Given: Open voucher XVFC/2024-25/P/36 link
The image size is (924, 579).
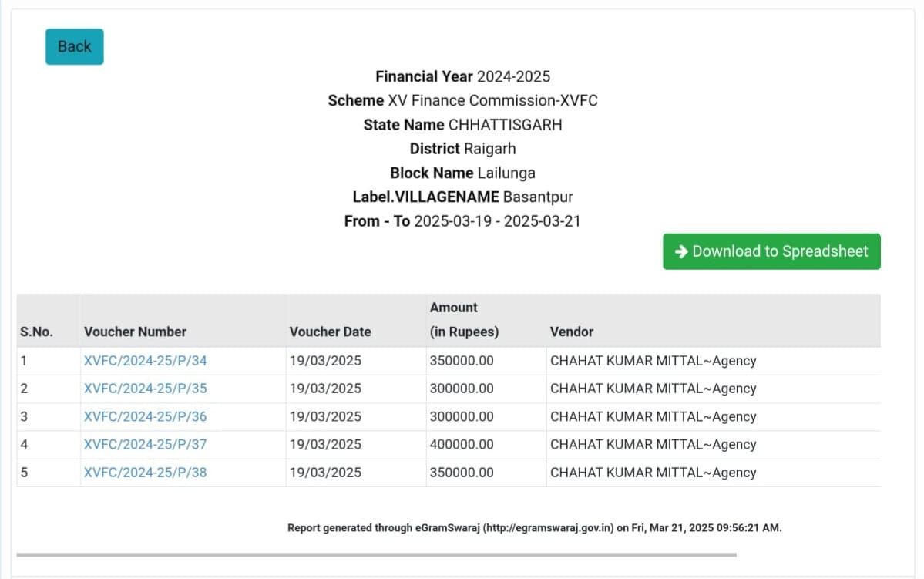Looking at the screenshot, I should (145, 416).
